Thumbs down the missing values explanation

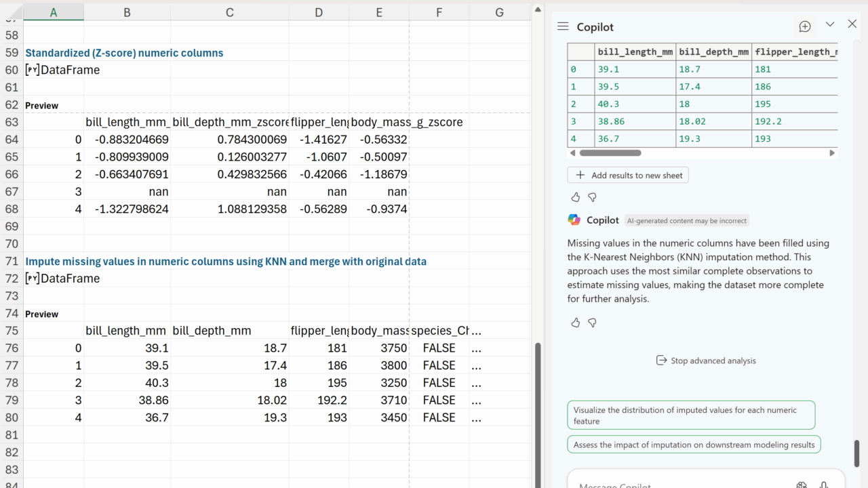pyautogui.click(x=592, y=323)
